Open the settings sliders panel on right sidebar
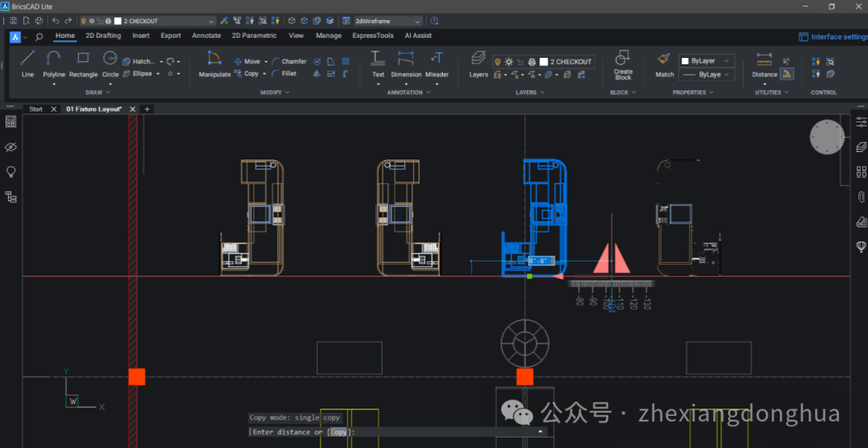This screenshot has width=868, height=448. pyautogui.click(x=861, y=121)
